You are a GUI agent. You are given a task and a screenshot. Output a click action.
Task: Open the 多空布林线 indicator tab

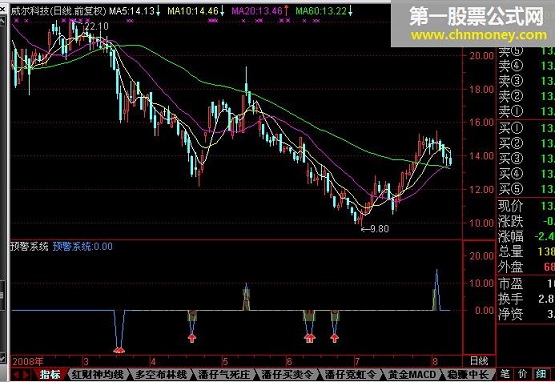[x=161, y=374]
